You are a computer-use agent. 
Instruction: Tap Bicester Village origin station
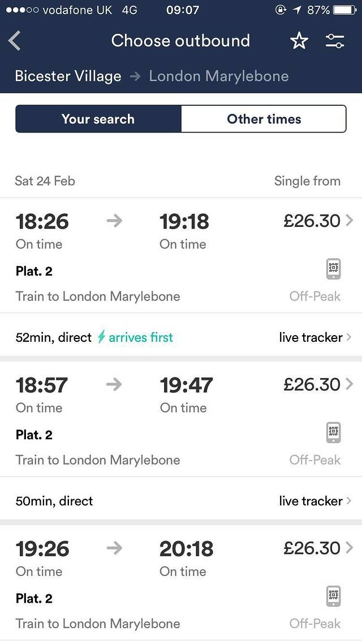(x=68, y=76)
